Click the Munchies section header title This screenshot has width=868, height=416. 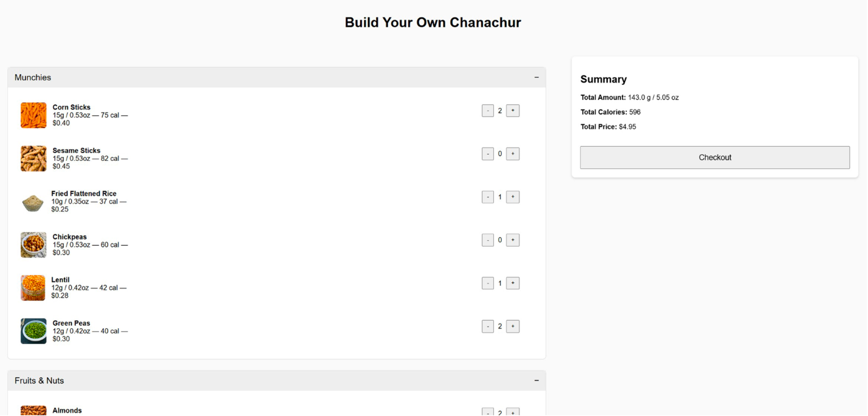[33, 78]
